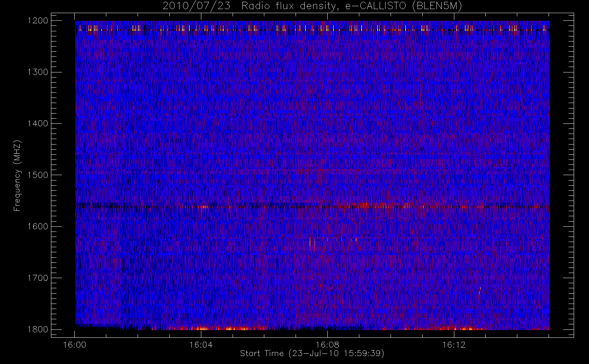Select the 1800 frequency tick label
Image resolution: width=589 pixels, height=364 pixels.
coord(38,329)
